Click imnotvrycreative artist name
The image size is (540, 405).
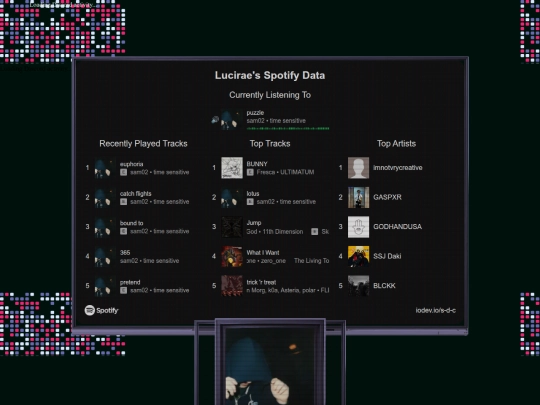tap(398, 168)
